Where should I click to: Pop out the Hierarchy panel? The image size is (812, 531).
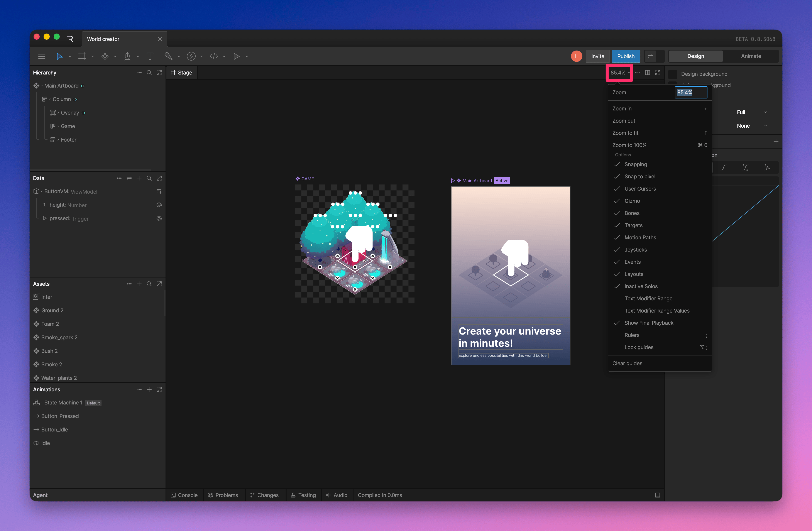pos(159,73)
